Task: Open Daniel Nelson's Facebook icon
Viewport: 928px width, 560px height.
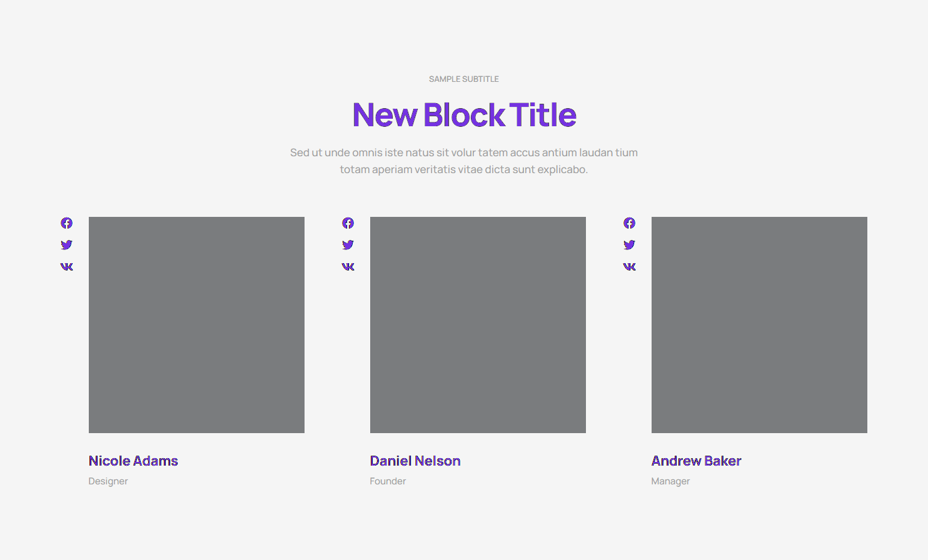Action: (x=348, y=223)
